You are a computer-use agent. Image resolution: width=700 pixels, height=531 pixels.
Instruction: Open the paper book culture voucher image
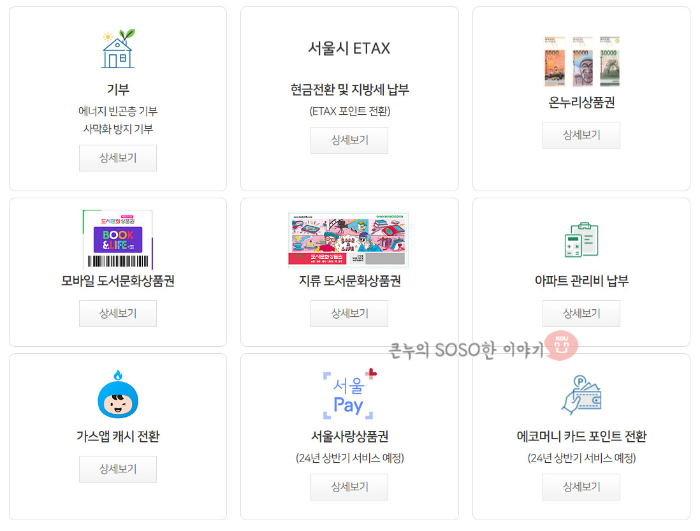point(349,239)
